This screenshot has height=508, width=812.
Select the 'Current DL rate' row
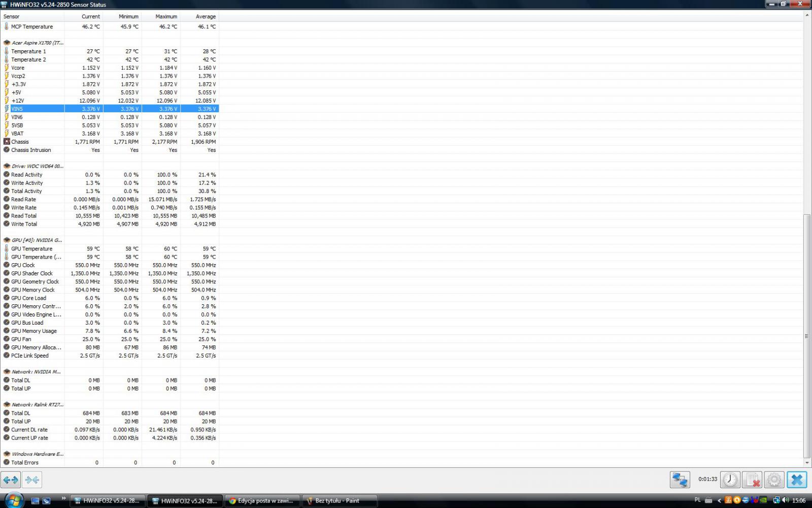(110, 430)
